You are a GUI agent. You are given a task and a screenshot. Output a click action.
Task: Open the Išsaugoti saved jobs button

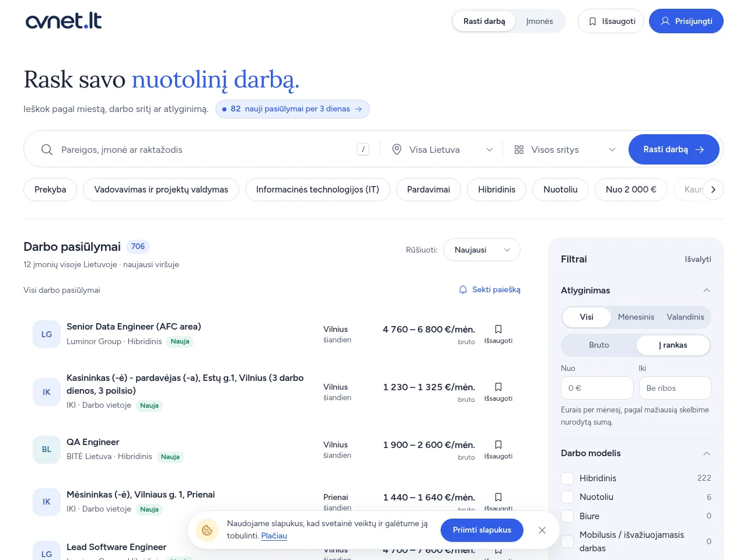pyautogui.click(x=611, y=21)
